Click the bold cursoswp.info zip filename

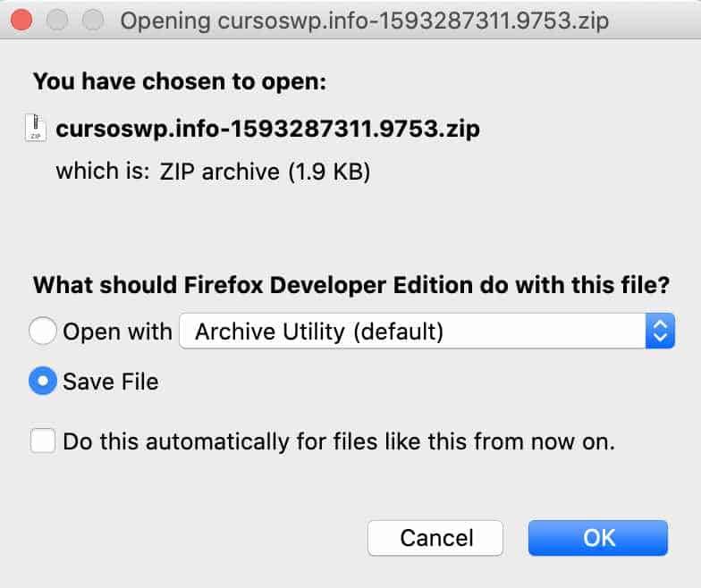(x=267, y=129)
